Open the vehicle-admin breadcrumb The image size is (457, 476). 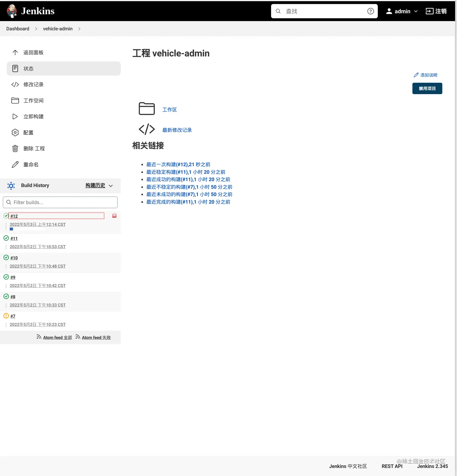point(58,29)
